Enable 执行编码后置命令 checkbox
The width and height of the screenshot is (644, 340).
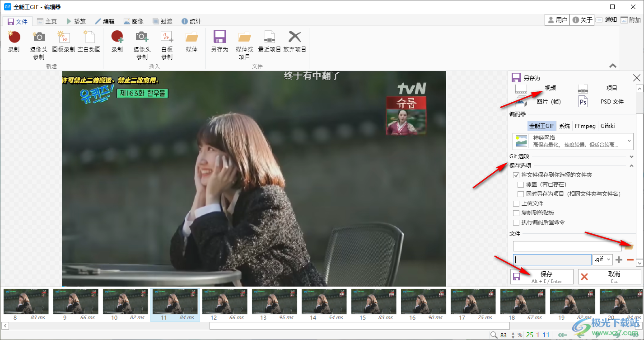click(516, 222)
